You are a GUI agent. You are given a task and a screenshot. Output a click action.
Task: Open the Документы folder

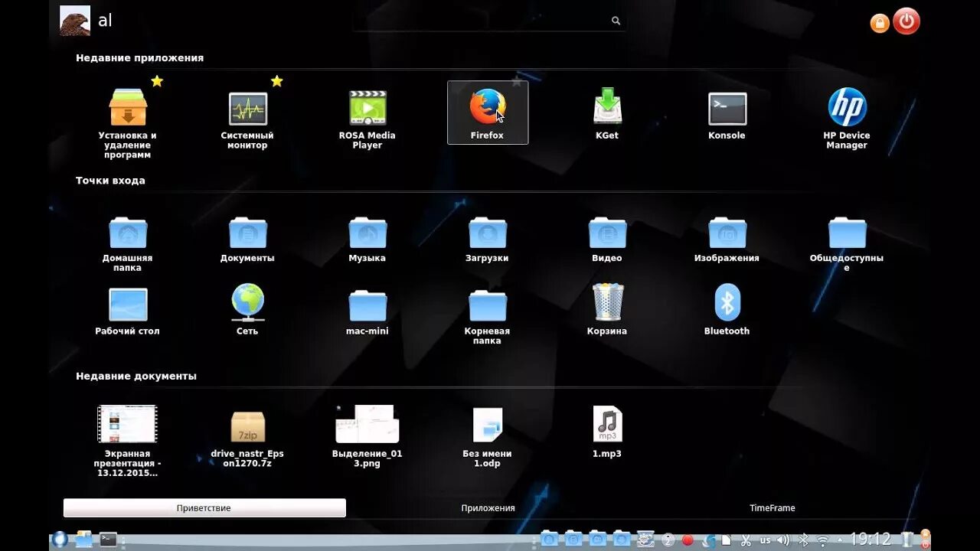[x=247, y=240]
